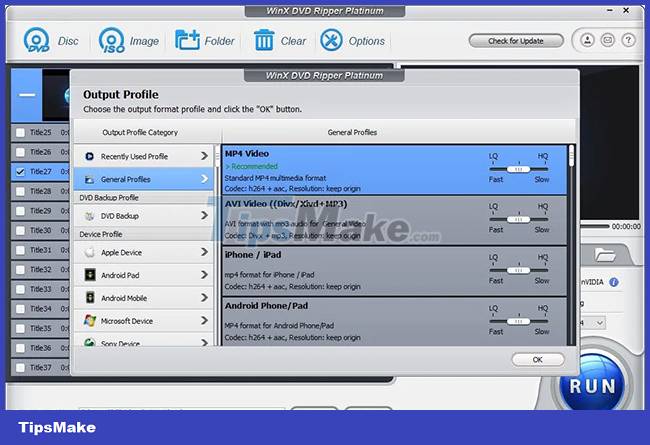
Task: Click OK in Output Profile dialog
Action: click(538, 360)
